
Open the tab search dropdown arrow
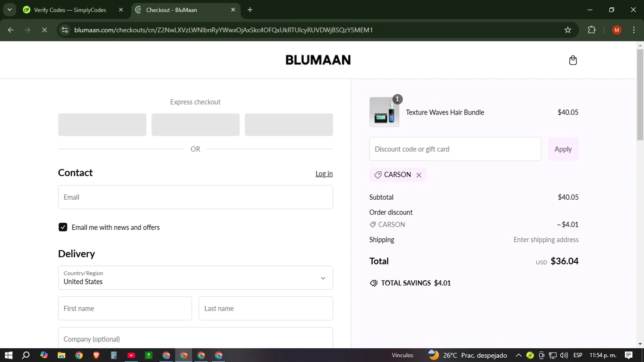[x=9, y=10]
